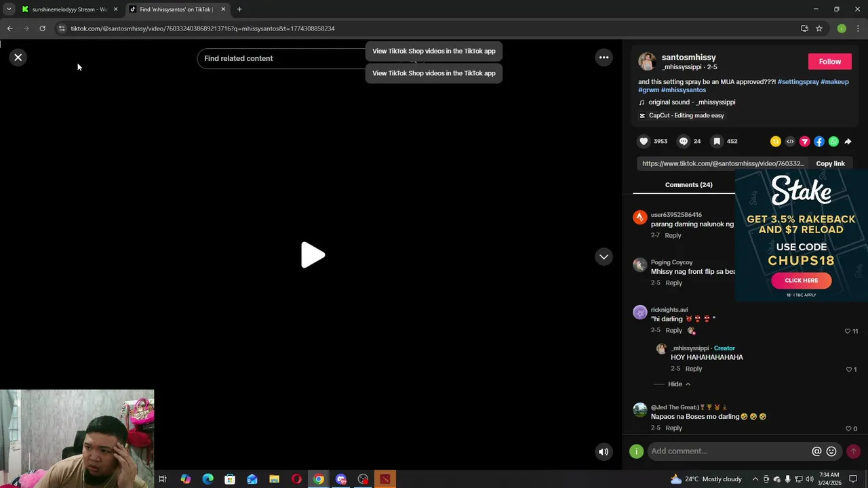This screenshot has width=868, height=488.
Task: Mention a user with @ icon
Action: pos(816,451)
